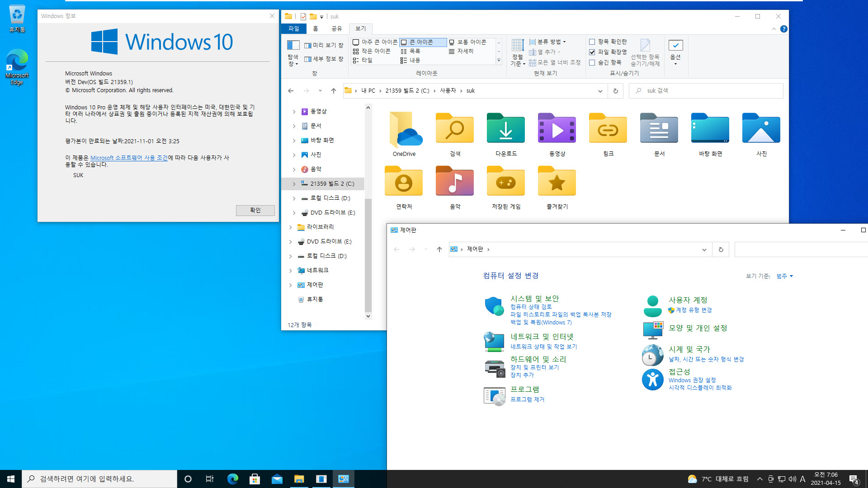The width and height of the screenshot is (868, 488).
Task: Select 작은 아이콘 layout
Action: click(x=372, y=51)
